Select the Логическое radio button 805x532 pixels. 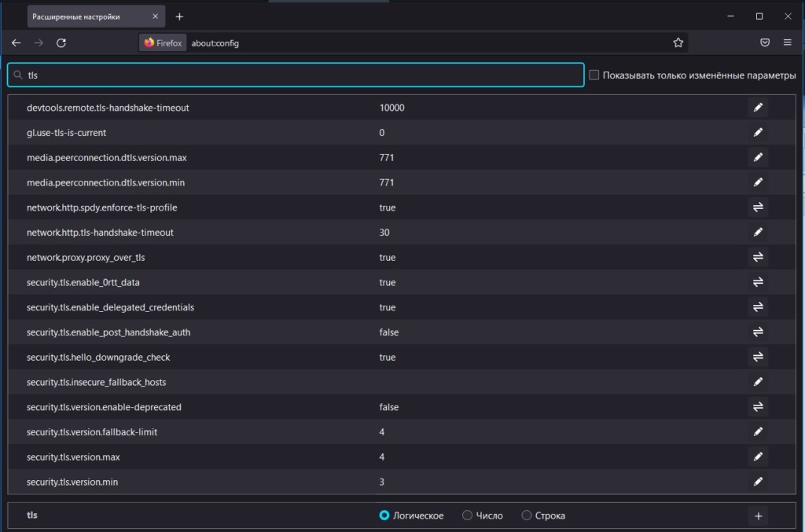pyautogui.click(x=384, y=515)
